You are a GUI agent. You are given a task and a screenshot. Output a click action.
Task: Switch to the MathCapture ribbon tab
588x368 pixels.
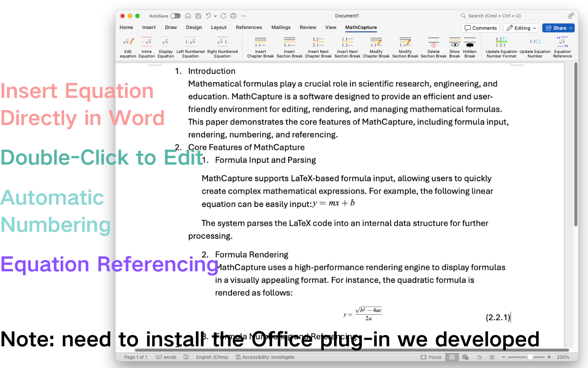coord(361,27)
